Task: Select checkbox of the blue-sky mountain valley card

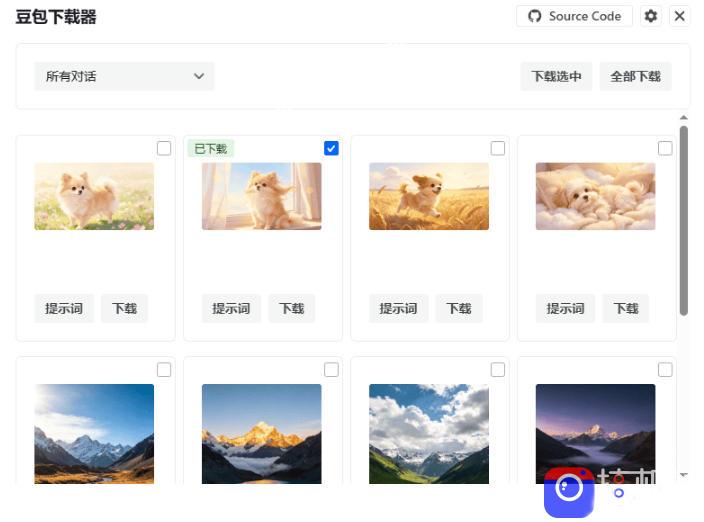Action: point(164,370)
